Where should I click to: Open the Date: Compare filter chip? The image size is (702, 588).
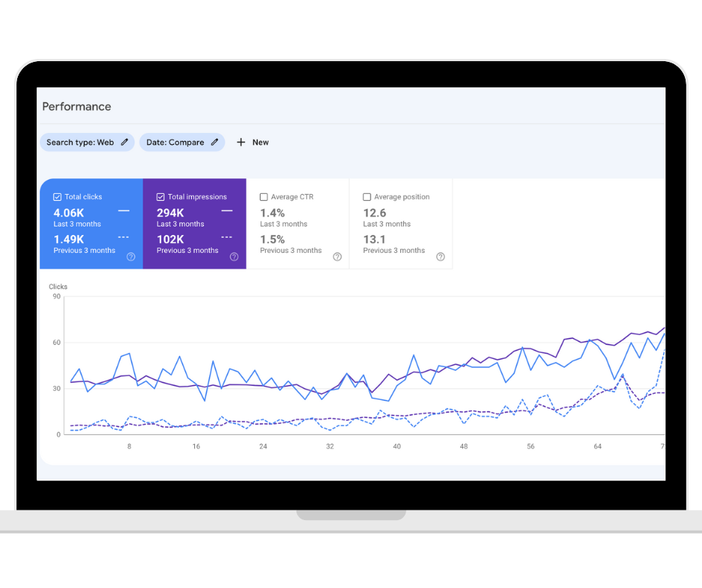(181, 143)
